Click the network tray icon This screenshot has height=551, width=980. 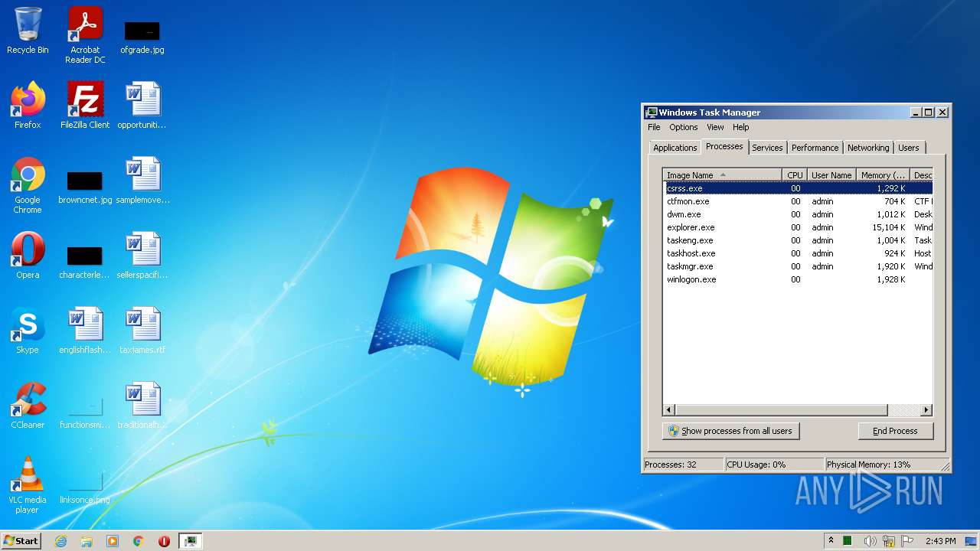(x=889, y=541)
